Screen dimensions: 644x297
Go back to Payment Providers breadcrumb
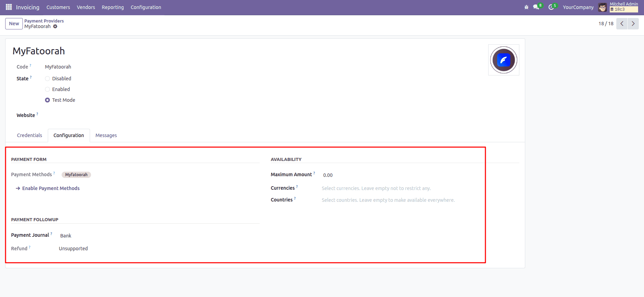(x=44, y=21)
